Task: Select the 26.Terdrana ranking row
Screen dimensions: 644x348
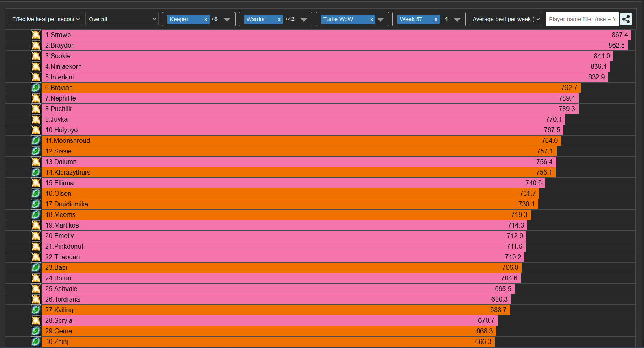Action: coord(276,300)
